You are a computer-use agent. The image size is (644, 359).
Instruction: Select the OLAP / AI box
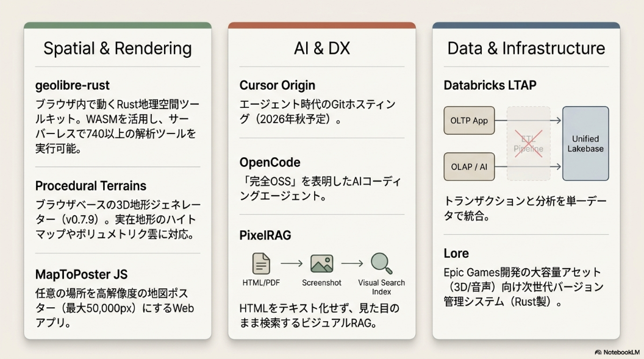point(469,167)
